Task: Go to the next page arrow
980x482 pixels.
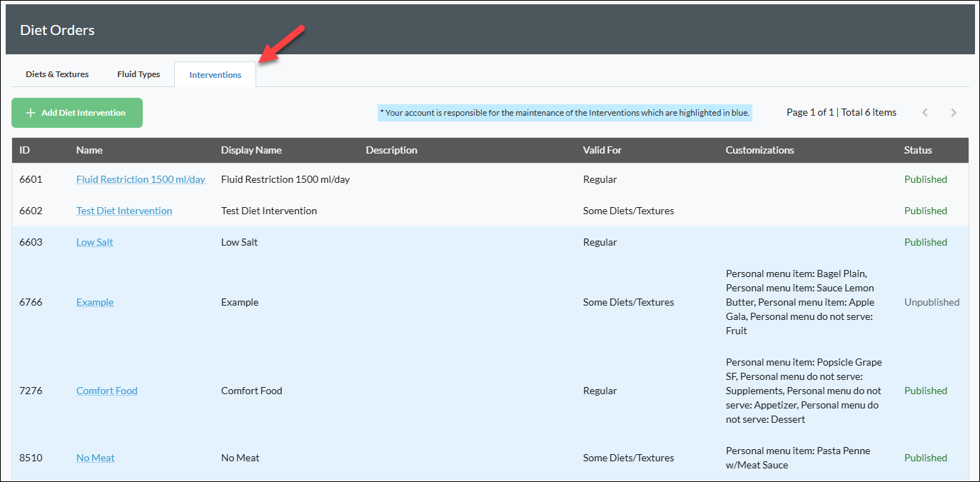Action: pos(954,113)
